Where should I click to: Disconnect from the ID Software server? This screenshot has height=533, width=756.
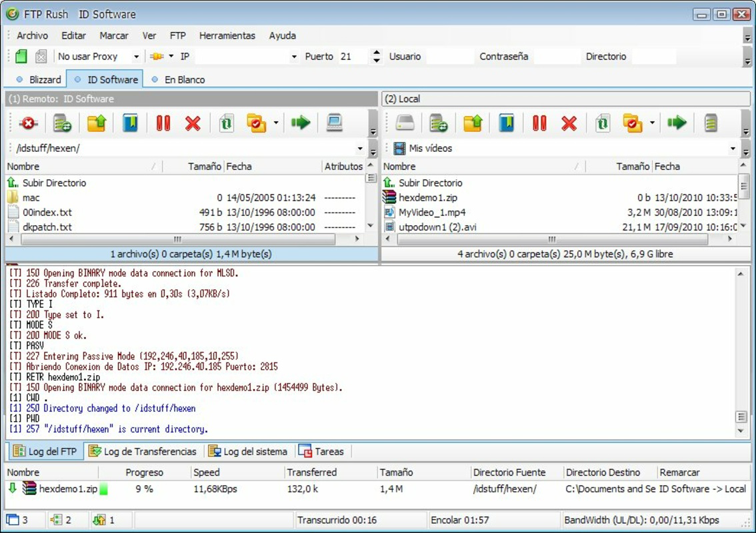coord(27,123)
